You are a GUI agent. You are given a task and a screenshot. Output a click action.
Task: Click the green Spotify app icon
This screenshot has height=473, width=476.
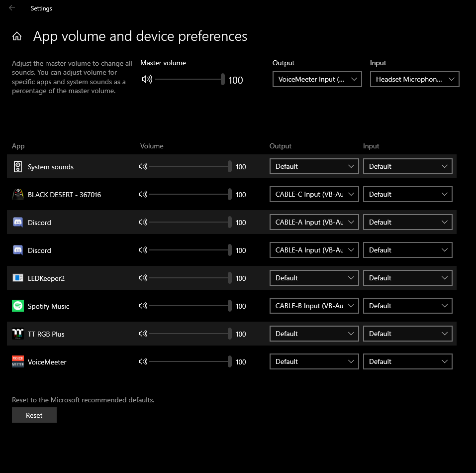(x=18, y=306)
